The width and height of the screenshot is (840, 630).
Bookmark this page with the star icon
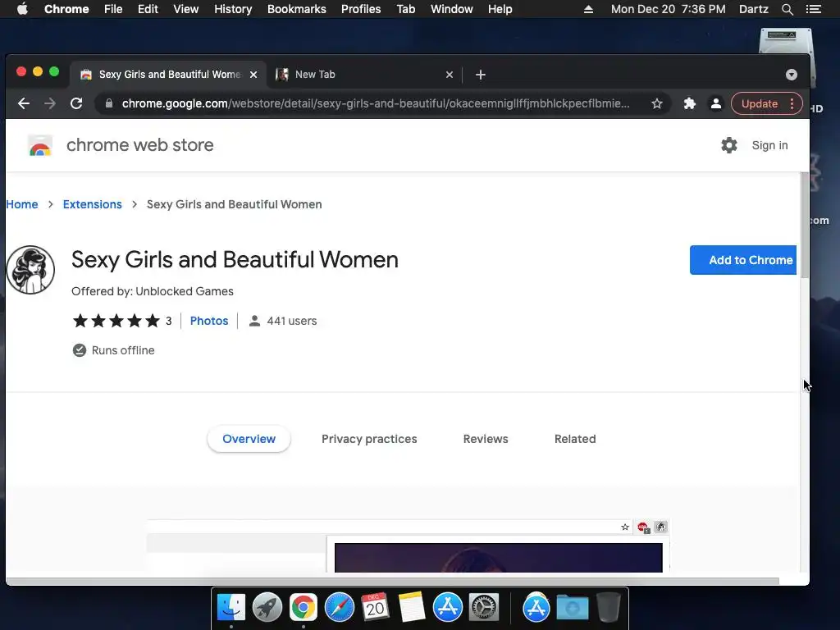(x=657, y=103)
